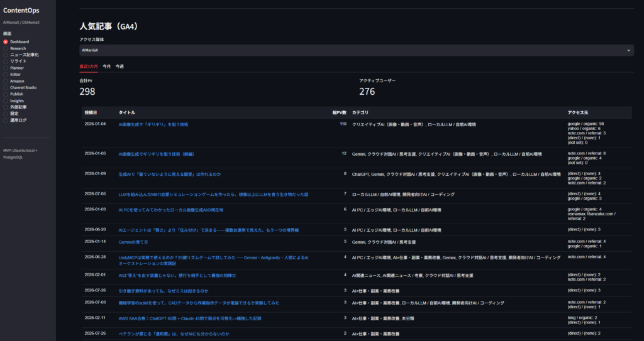Open the Geminiの育て方 article
The height and width of the screenshot is (341, 644).
coord(133,242)
